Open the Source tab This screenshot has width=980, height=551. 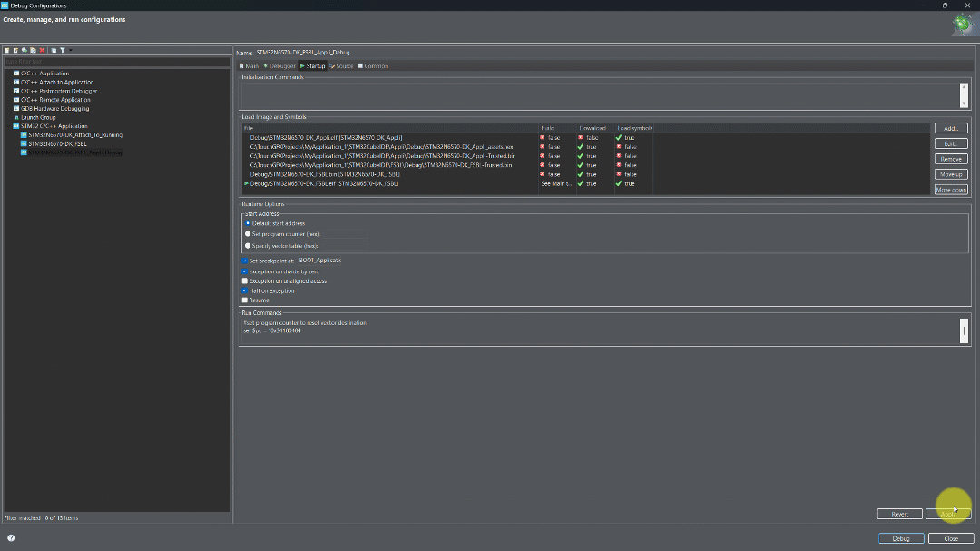[341, 65]
